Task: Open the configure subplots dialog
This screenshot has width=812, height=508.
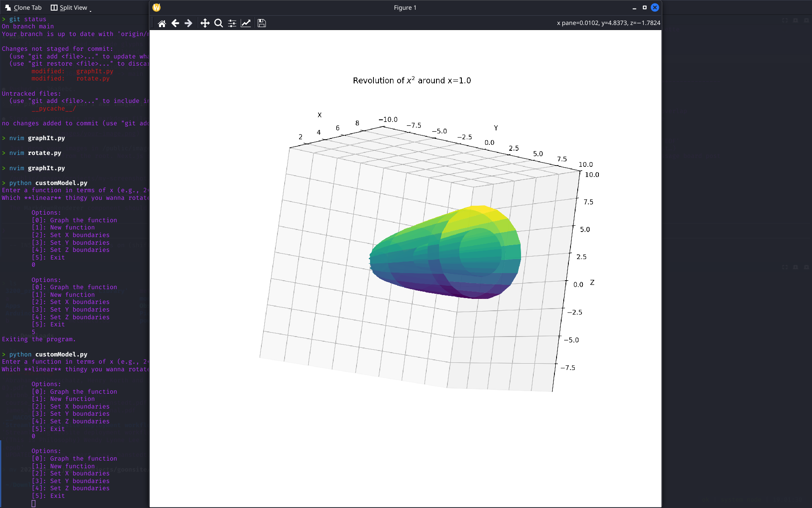Action: [x=232, y=23]
